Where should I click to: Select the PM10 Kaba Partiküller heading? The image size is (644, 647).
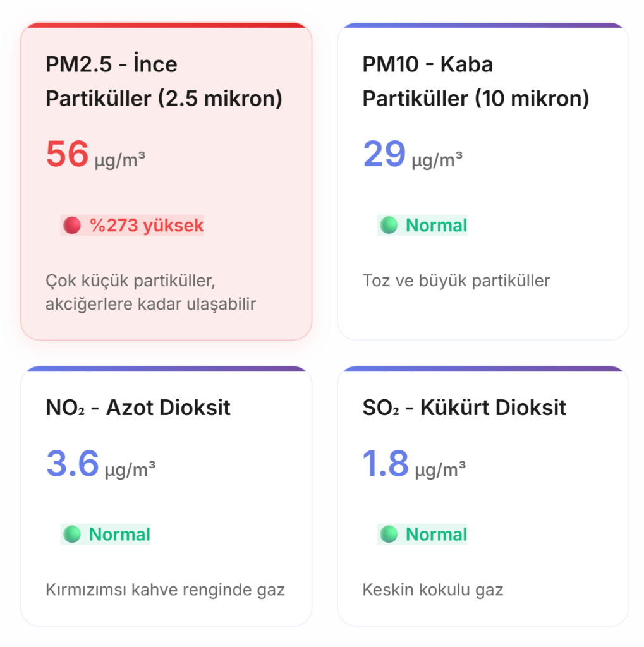point(475,82)
